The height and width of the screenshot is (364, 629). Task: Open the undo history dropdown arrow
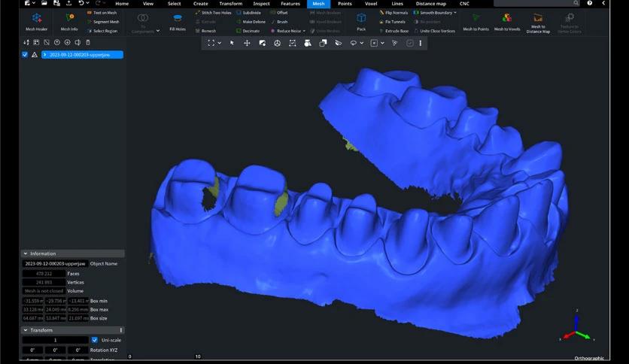[88, 3]
